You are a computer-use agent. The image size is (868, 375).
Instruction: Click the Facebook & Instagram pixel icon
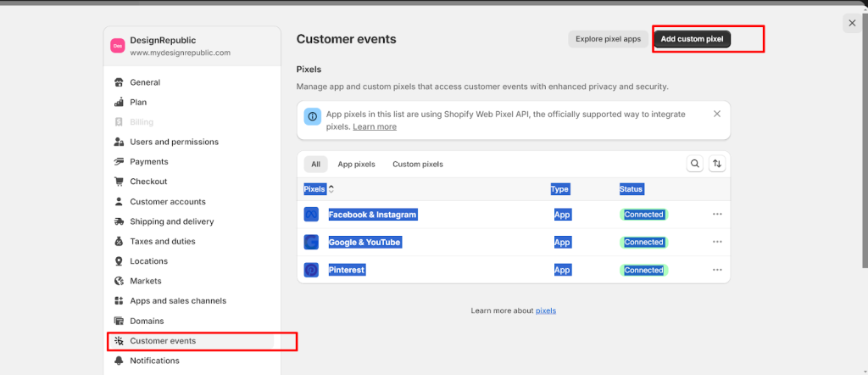click(311, 215)
